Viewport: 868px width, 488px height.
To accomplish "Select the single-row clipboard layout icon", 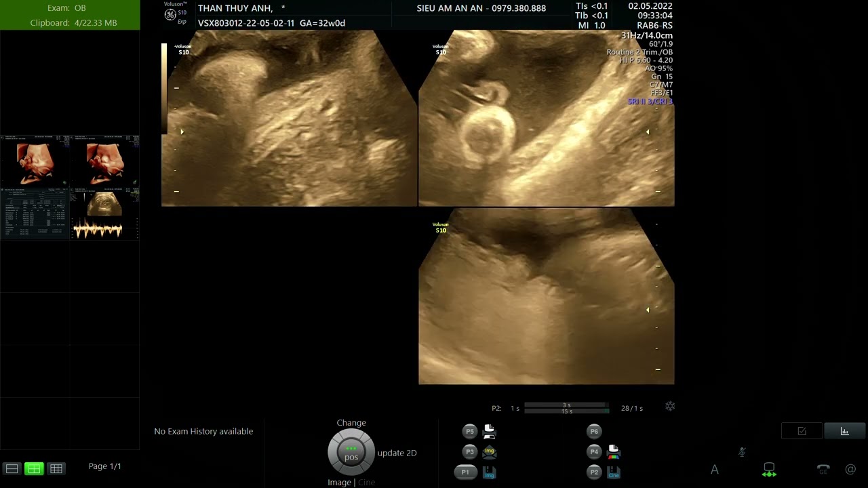I will click(x=12, y=468).
